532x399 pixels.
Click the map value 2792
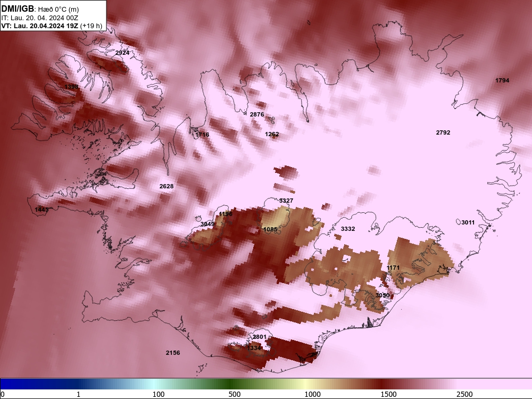pyautogui.click(x=443, y=132)
